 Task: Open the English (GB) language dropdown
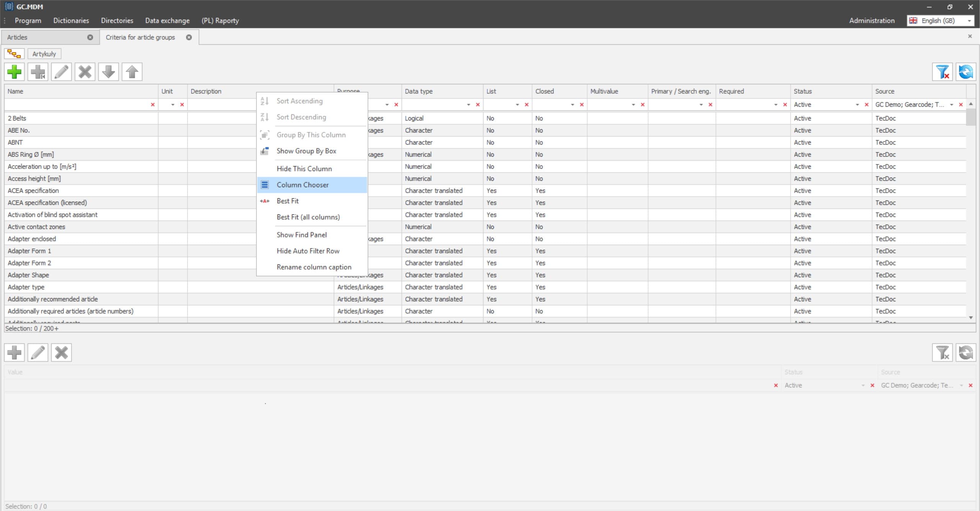[x=969, y=21]
